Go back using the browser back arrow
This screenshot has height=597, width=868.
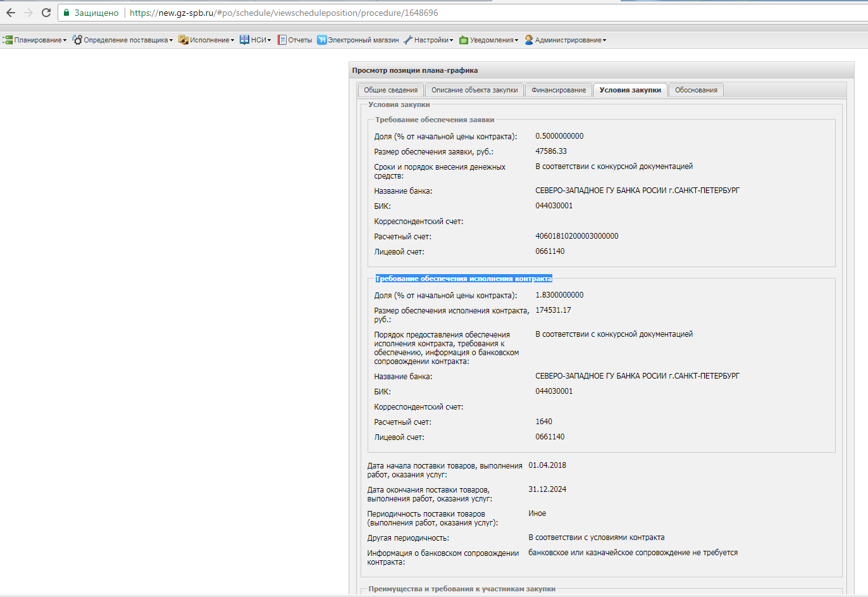(11, 13)
